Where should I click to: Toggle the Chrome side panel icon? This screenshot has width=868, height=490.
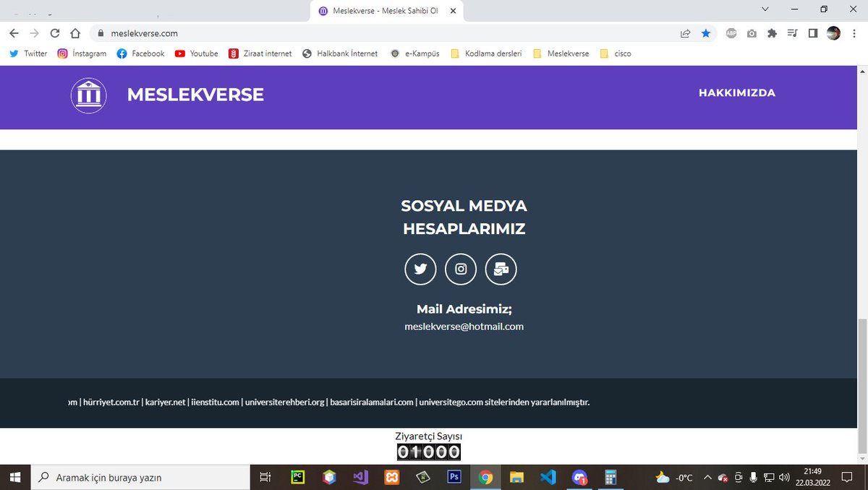pyautogui.click(x=812, y=33)
